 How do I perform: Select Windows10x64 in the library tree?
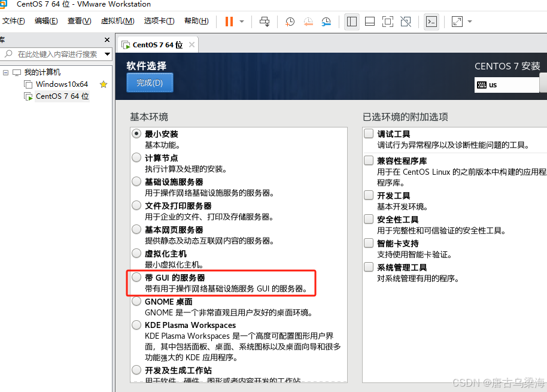pyautogui.click(x=62, y=84)
